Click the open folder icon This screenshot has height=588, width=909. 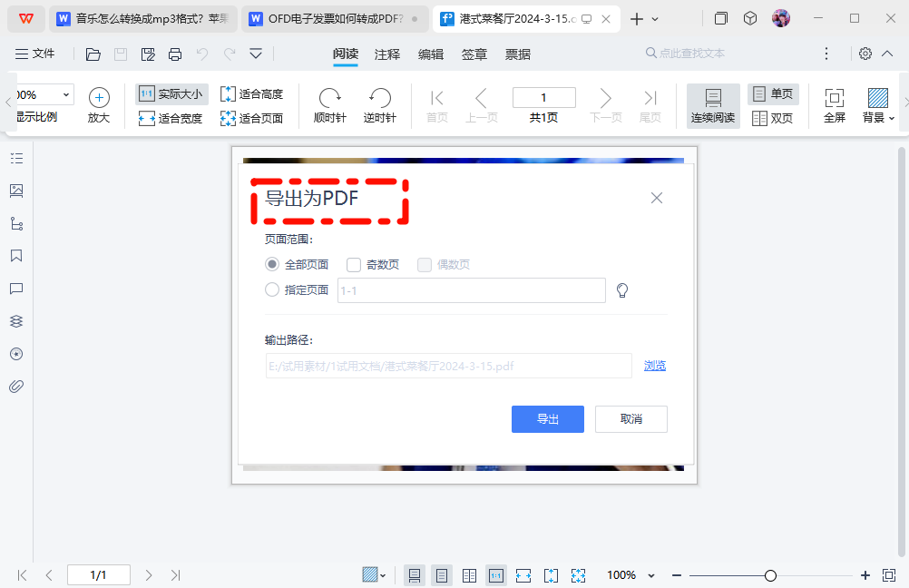pos(93,54)
